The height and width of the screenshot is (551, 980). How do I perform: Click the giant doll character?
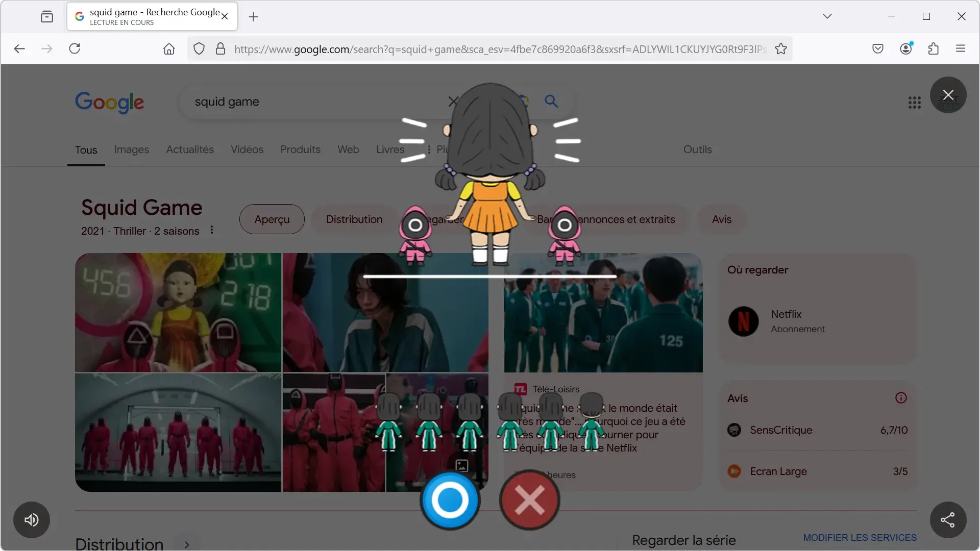click(490, 173)
